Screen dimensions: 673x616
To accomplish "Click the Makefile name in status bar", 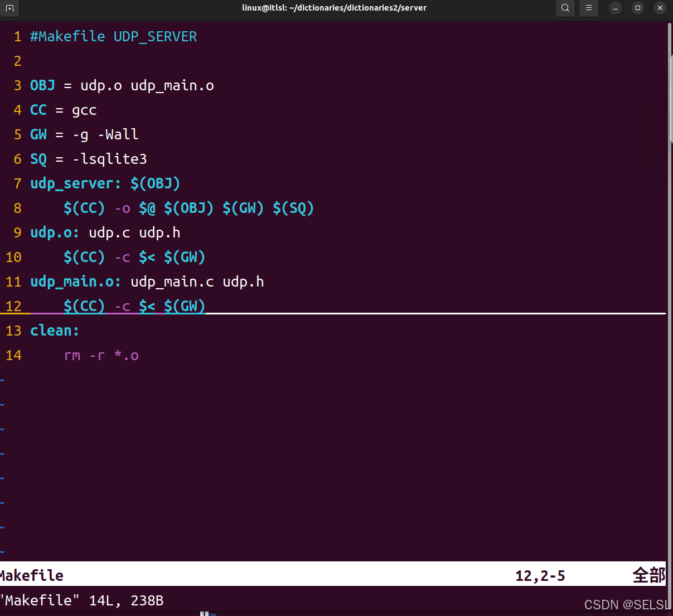I will pos(31,575).
